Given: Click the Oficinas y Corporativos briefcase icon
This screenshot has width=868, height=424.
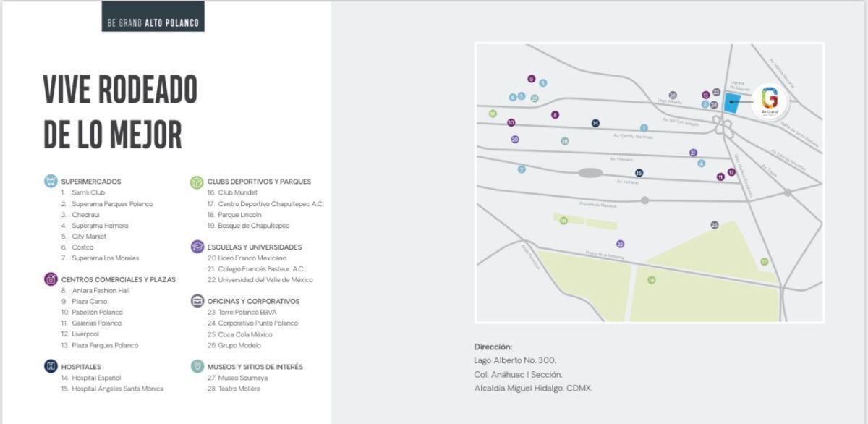Looking at the screenshot, I should click(197, 301).
